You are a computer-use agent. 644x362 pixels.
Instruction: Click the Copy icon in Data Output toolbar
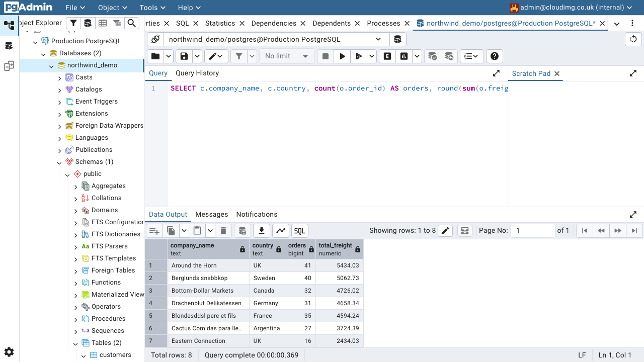coord(171,231)
